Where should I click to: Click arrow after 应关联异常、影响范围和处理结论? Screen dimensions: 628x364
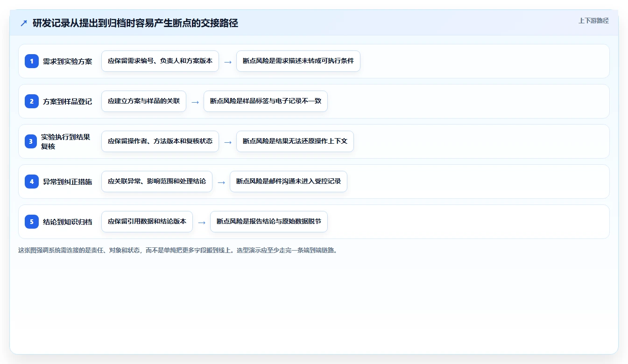tap(221, 182)
